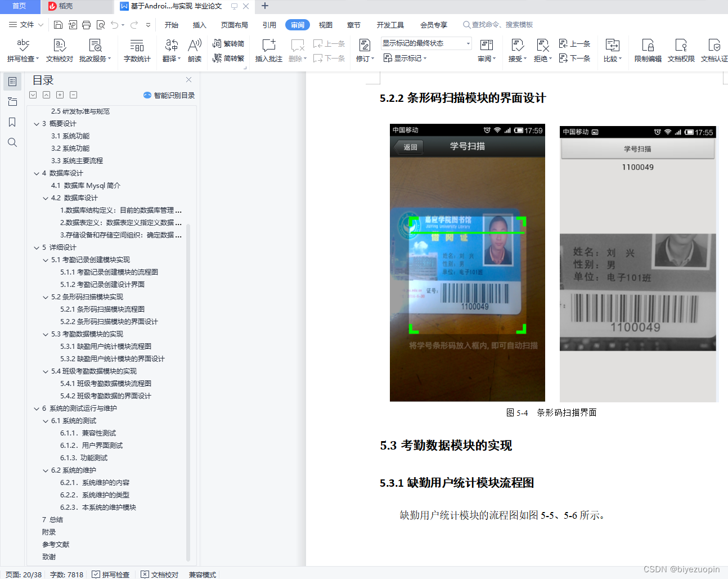Collapse the 3 概要设计 tree node
Viewport: 728px width, 579px height.
pos(37,124)
